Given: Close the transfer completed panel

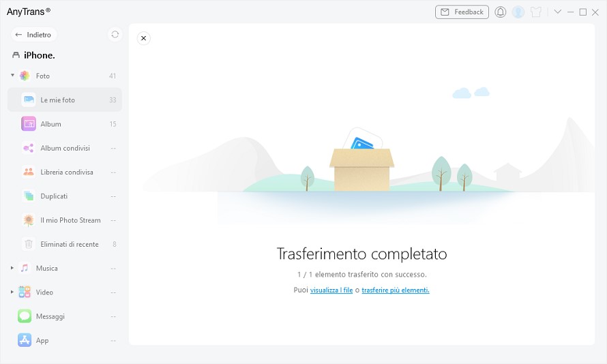Looking at the screenshot, I should [143, 38].
